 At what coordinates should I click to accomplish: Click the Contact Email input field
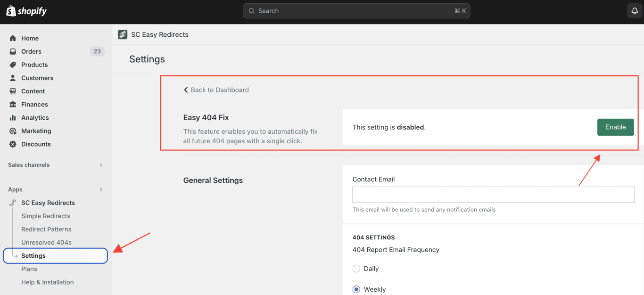pyautogui.click(x=493, y=194)
